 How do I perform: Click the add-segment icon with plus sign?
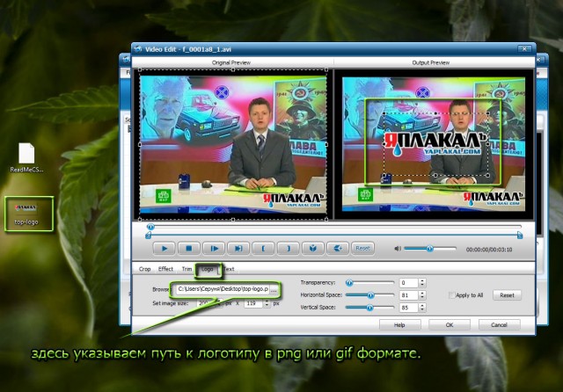(x=338, y=248)
